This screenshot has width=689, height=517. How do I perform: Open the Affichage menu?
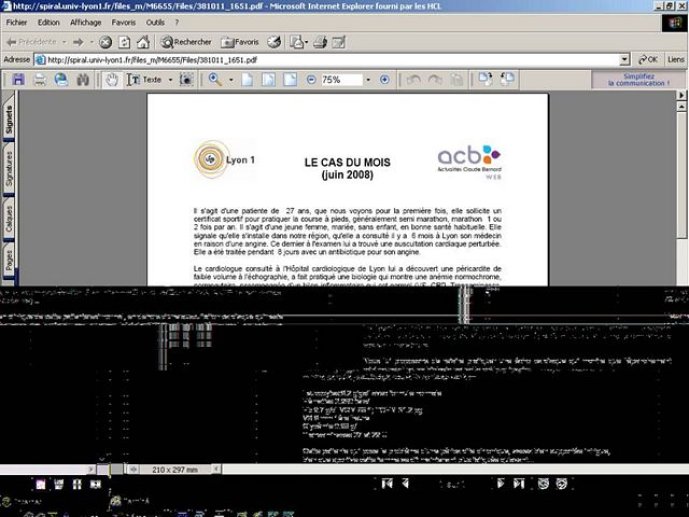(x=86, y=22)
